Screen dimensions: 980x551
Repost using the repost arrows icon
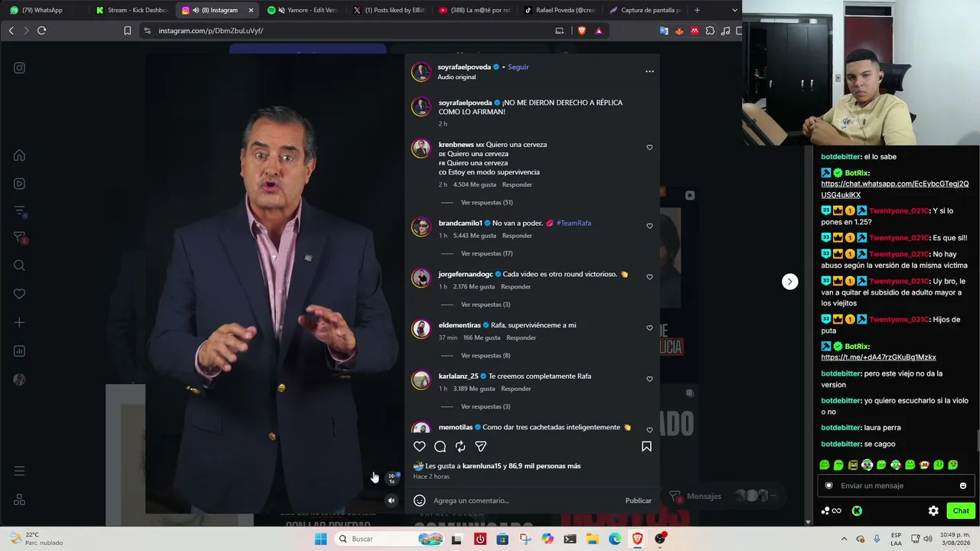(460, 446)
